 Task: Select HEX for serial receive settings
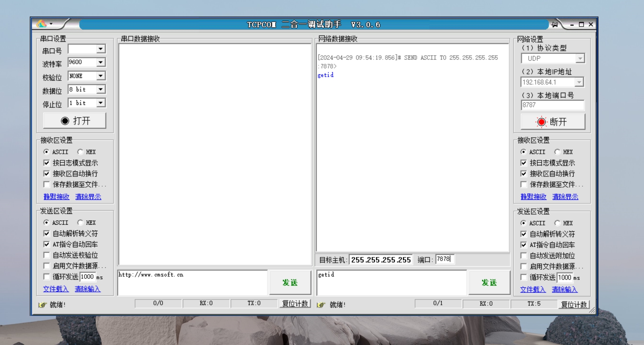(80, 152)
